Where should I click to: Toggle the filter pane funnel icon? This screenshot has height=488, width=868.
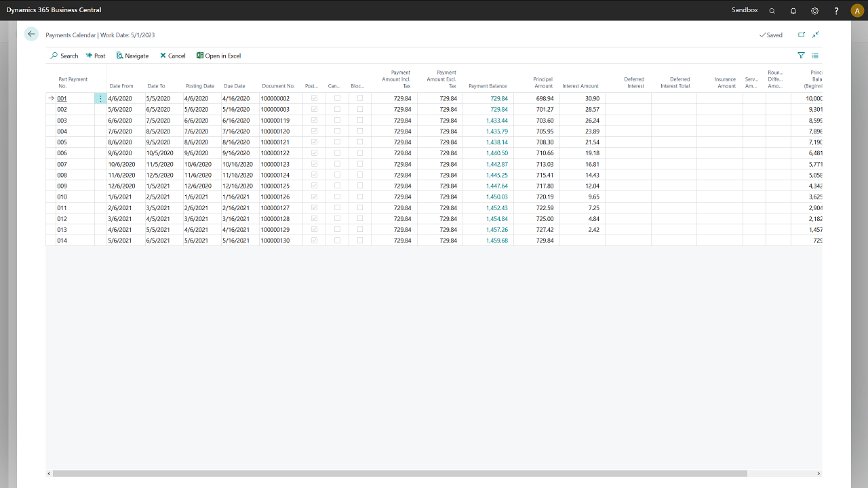coord(802,56)
